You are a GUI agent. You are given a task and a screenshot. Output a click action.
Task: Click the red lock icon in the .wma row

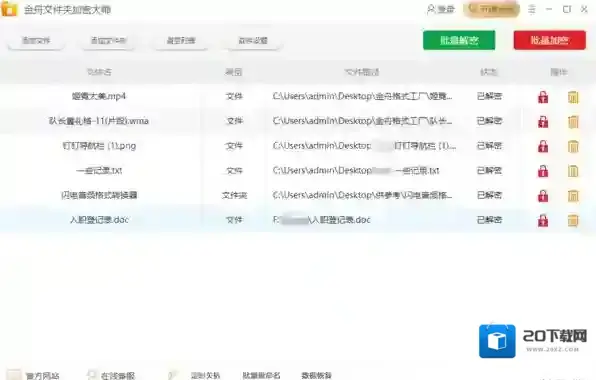click(543, 122)
